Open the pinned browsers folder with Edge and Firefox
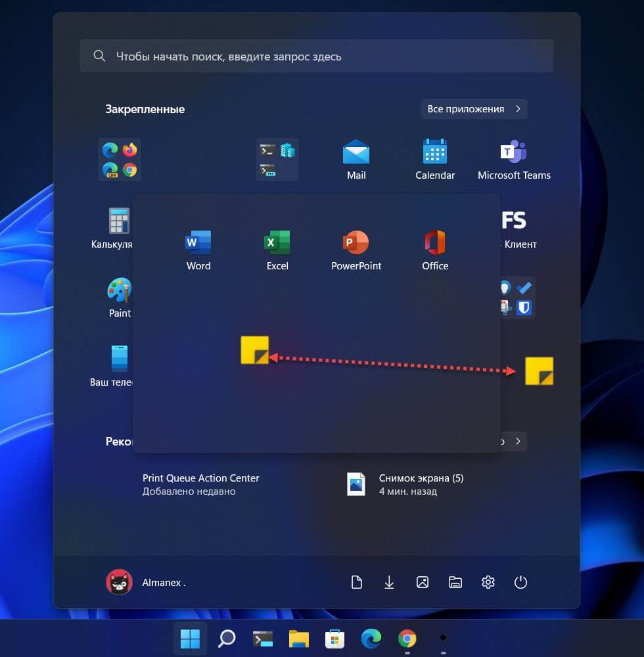This screenshot has height=657, width=644. point(120,160)
